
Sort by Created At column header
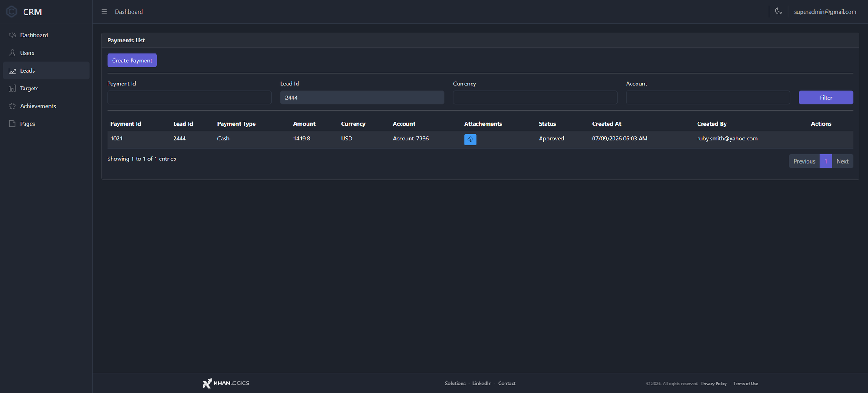pos(607,124)
